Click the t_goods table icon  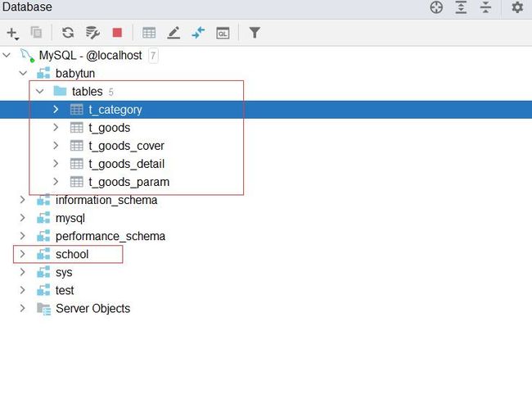[x=76, y=127]
